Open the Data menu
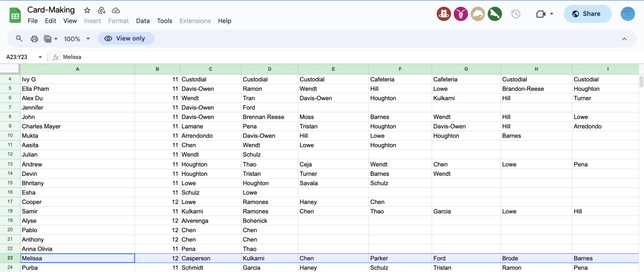 click(143, 21)
